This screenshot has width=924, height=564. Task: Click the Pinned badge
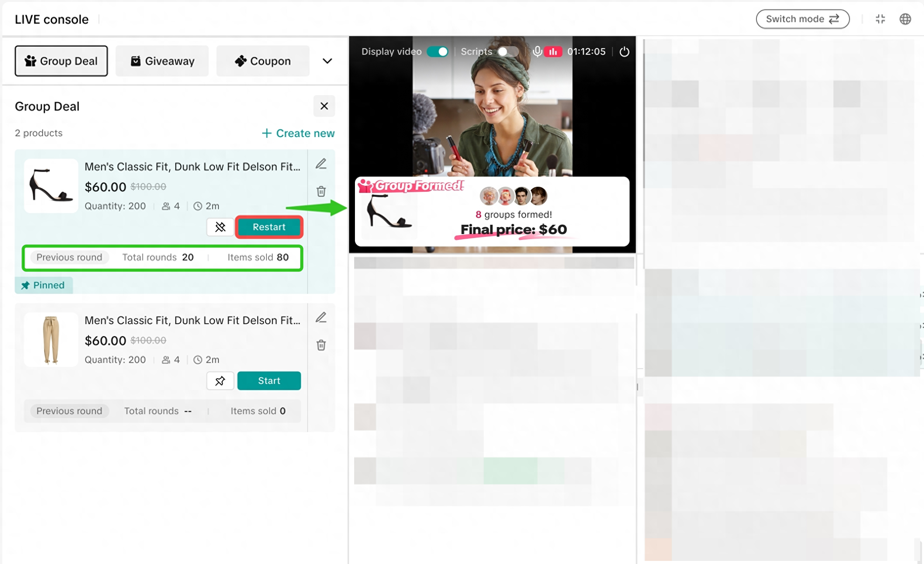(43, 285)
